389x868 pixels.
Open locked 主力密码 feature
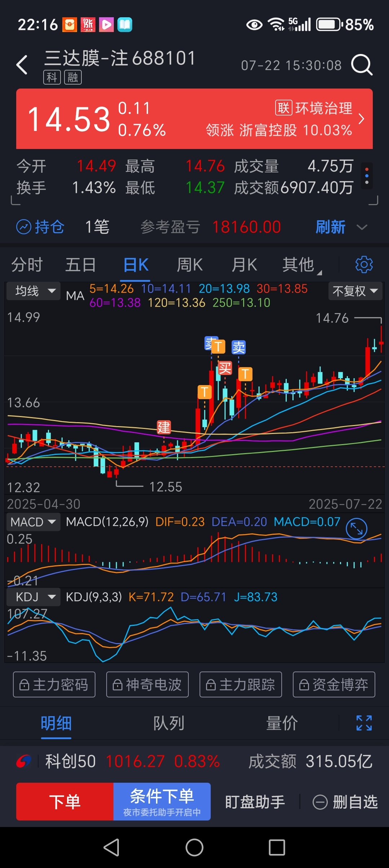(x=54, y=684)
